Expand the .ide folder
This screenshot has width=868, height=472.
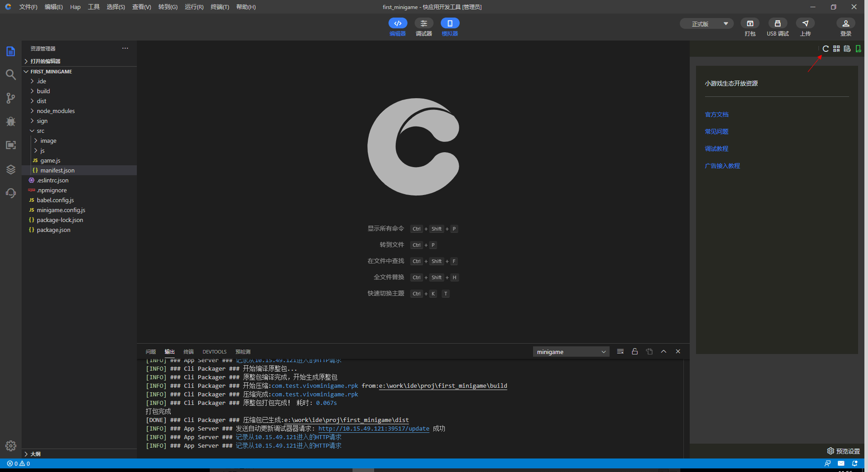coord(79,82)
